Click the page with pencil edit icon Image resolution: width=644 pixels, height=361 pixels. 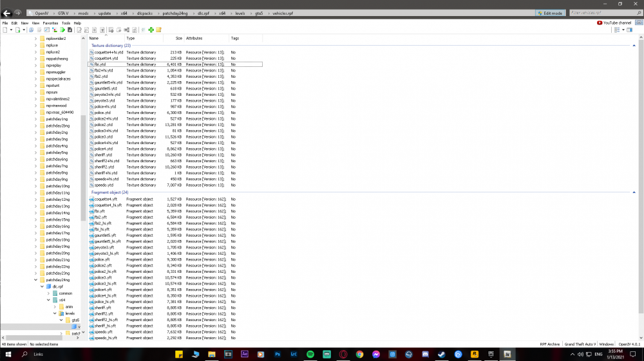(79, 30)
